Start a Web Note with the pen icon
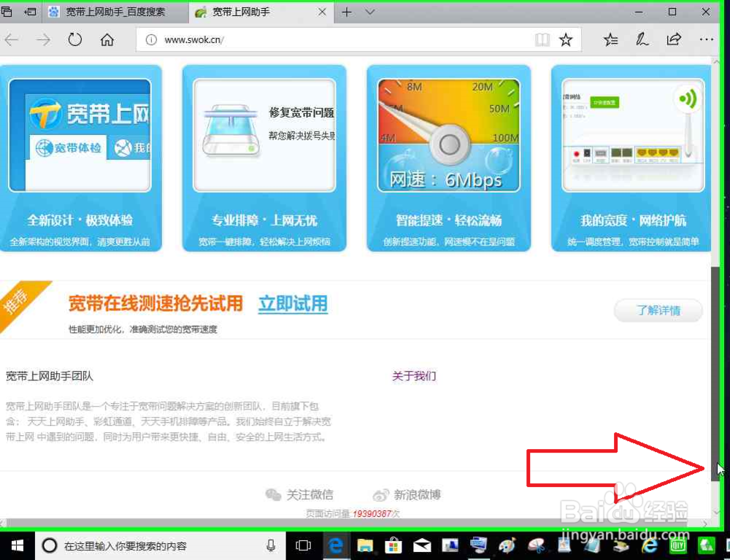 pyautogui.click(x=642, y=39)
